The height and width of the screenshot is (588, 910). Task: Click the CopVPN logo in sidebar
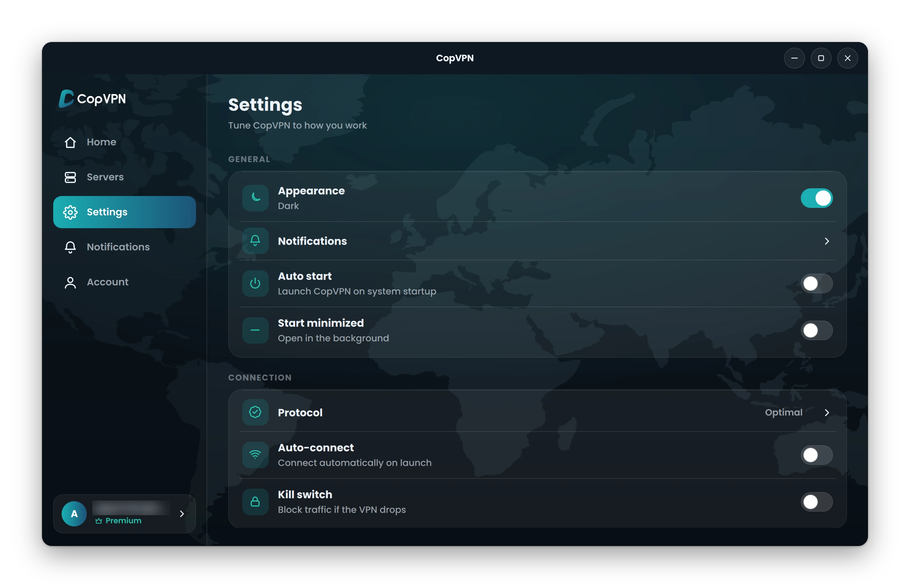pyautogui.click(x=92, y=98)
